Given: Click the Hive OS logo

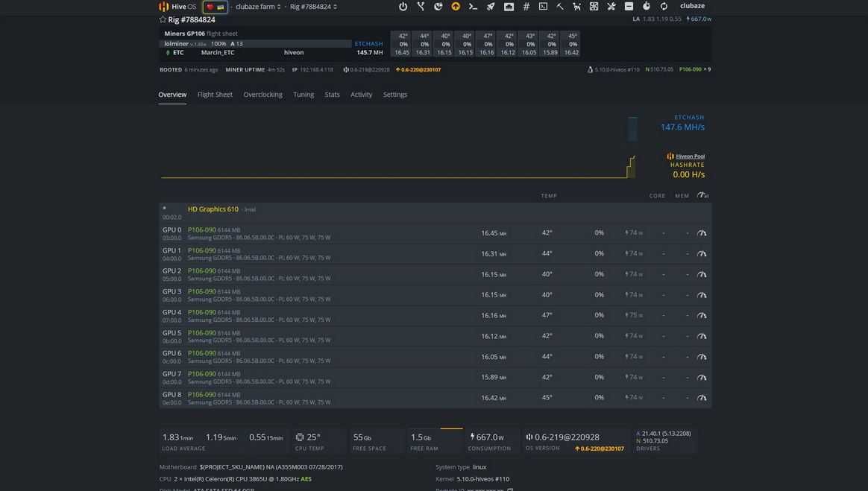Looking at the screenshot, I should [177, 7].
